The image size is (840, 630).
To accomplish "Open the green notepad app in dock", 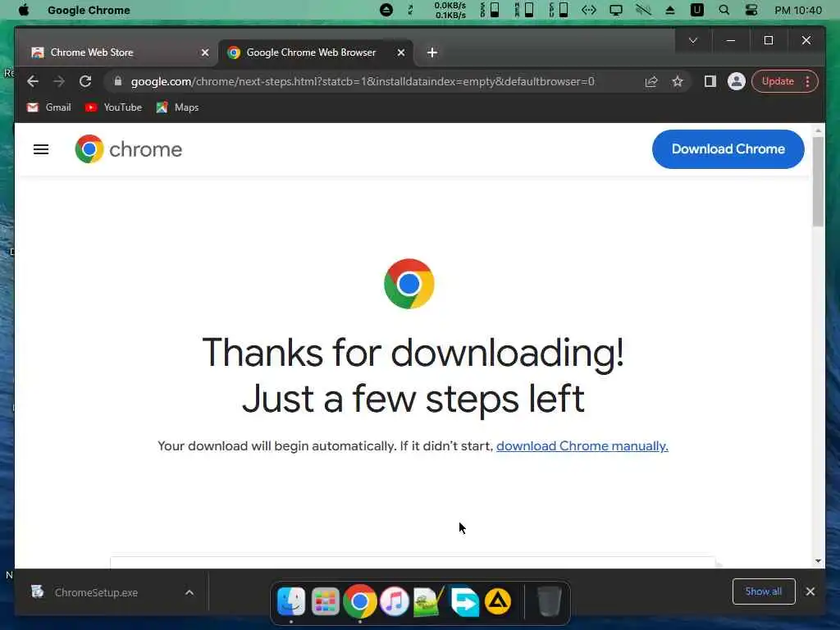I will (428, 601).
